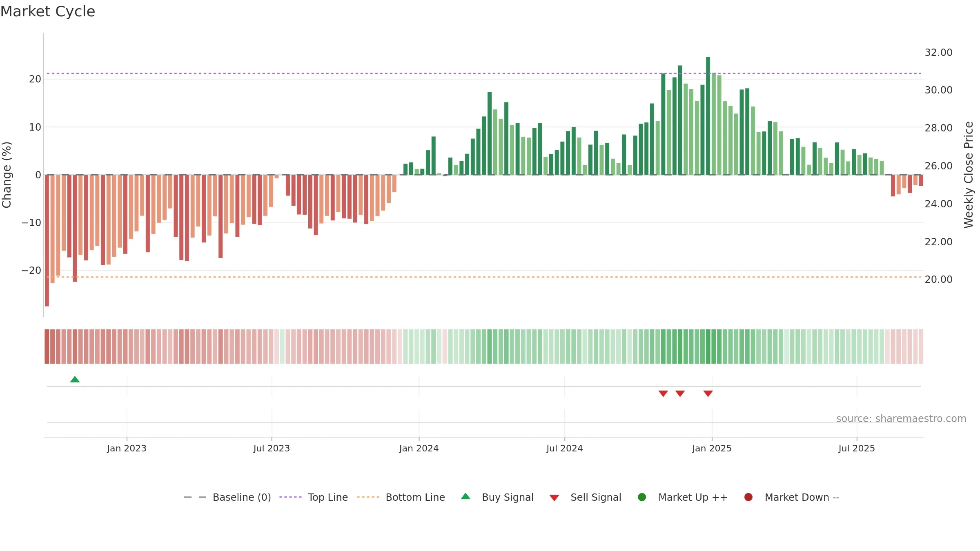Click the 30.00 price axis tick
Viewport: 980px width, 551px height.
tap(938, 90)
